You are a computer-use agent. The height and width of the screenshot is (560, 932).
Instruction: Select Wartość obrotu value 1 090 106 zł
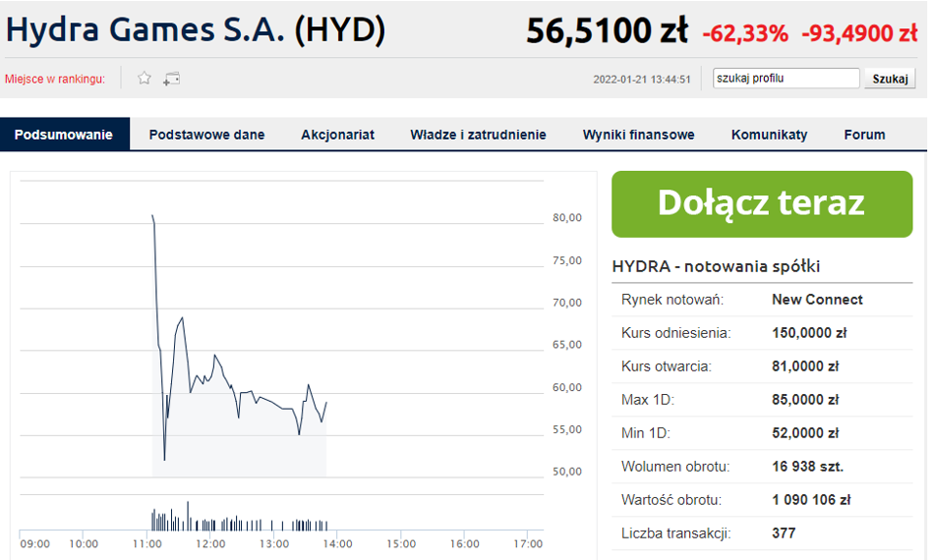[811, 499]
